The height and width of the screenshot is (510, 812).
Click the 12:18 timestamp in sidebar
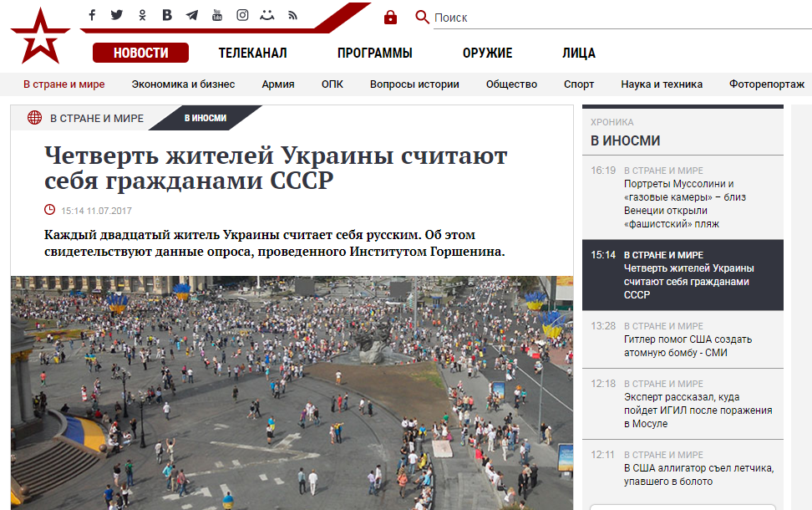point(603,383)
